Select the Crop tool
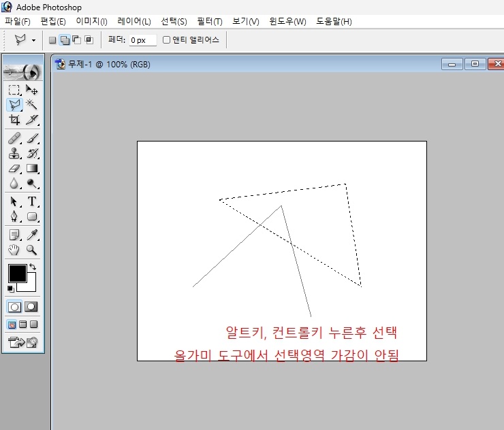504x430 pixels. pyautogui.click(x=14, y=120)
